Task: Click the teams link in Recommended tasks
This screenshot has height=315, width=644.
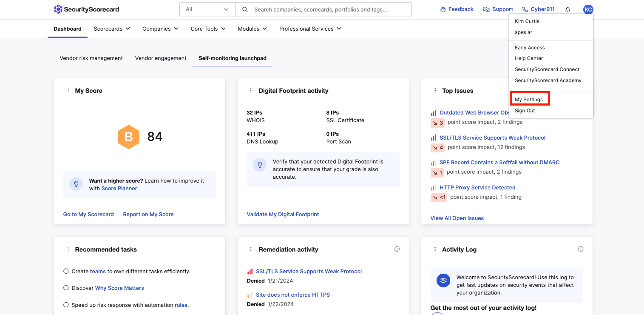Action: [x=98, y=271]
